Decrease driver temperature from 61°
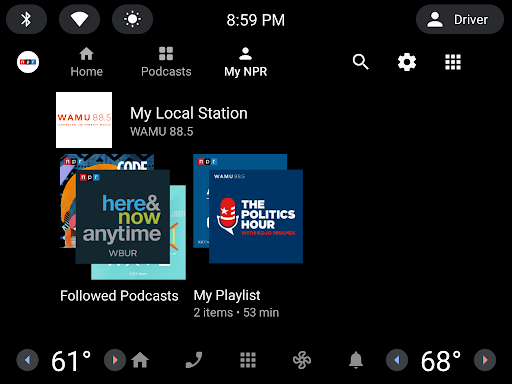The image size is (512, 384). (28, 360)
